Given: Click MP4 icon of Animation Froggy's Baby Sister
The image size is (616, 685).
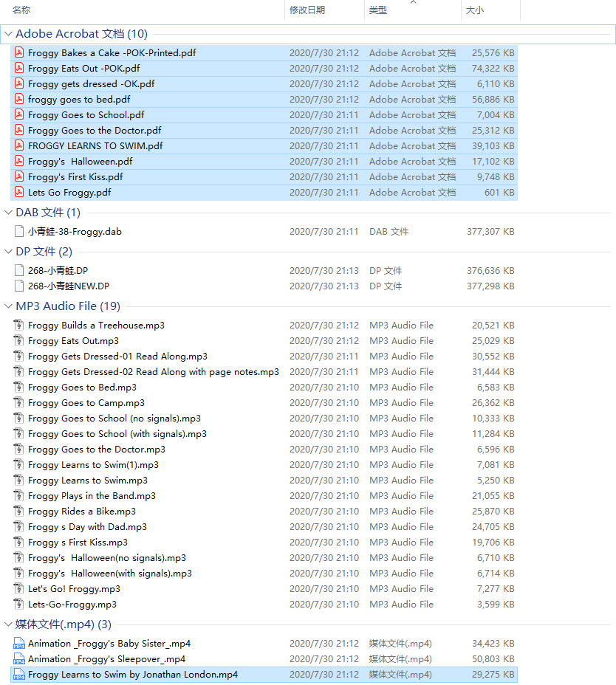Looking at the screenshot, I should 19,644.
